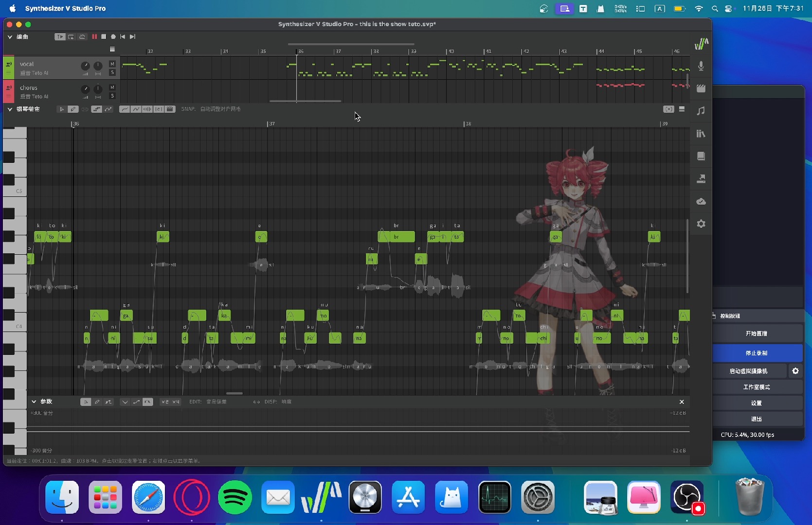Set parameter zoom to ×4
The height and width of the screenshot is (525, 812).
coord(176,402)
